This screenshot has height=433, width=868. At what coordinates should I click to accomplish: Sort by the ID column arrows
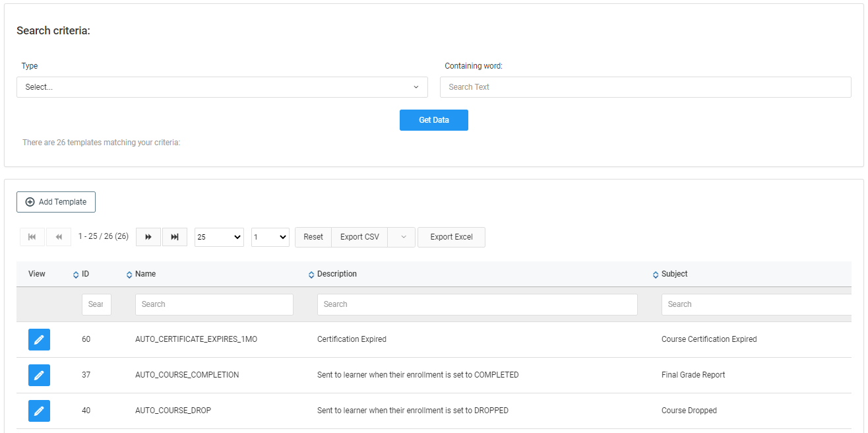coord(76,275)
